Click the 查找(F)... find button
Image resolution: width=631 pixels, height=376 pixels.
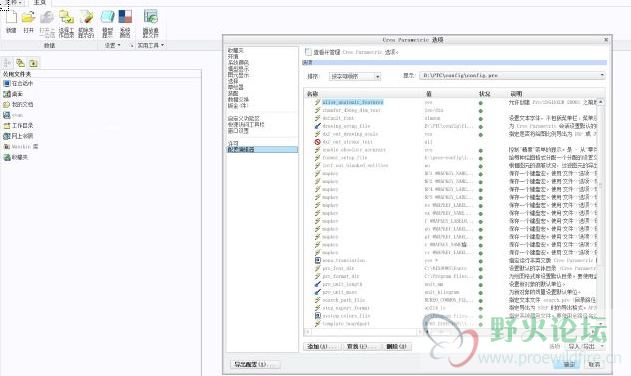click(362, 346)
